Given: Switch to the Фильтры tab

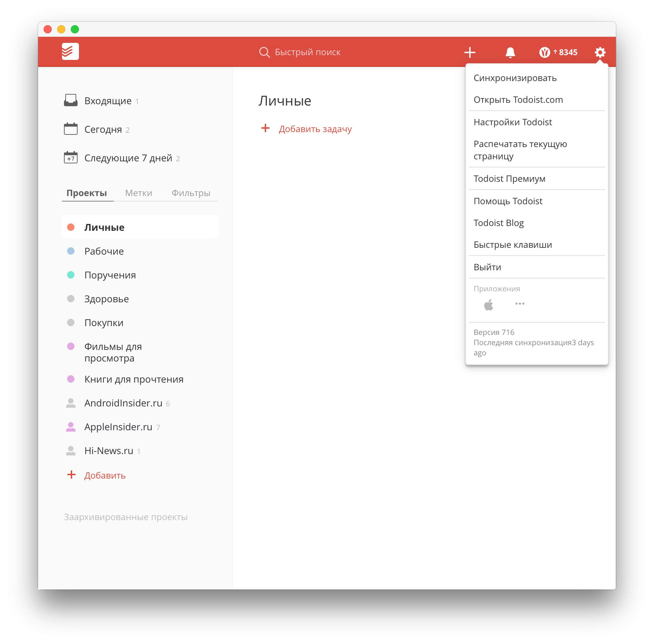Looking at the screenshot, I should tap(191, 193).
